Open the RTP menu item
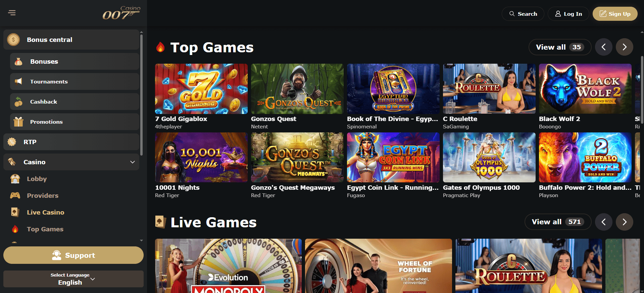Image resolution: width=644 pixels, height=293 pixels. tap(71, 142)
